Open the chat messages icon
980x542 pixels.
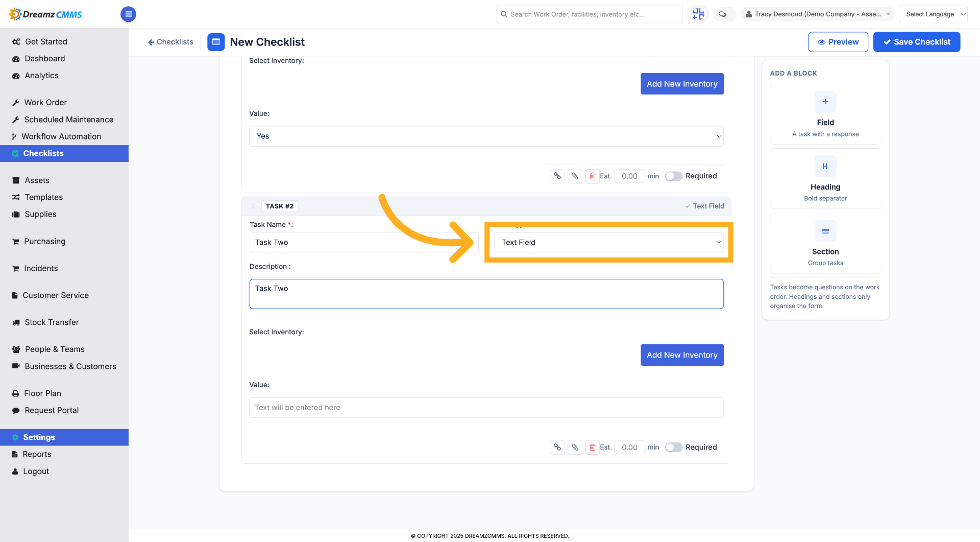point(723,14)
